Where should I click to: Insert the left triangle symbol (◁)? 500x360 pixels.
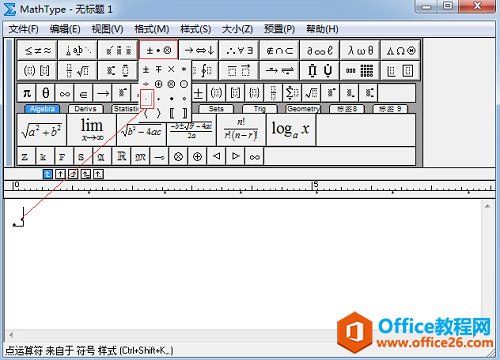[217, 156]
